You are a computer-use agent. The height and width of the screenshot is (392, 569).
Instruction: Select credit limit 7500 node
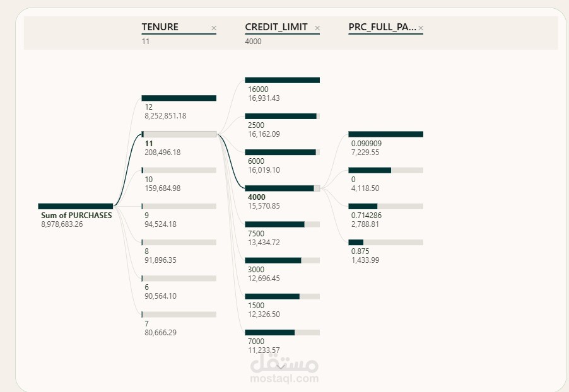[x=283, y=224]
